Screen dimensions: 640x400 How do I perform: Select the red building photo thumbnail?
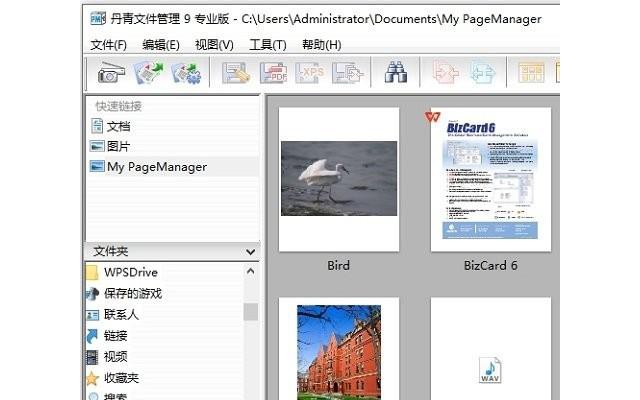339,352
